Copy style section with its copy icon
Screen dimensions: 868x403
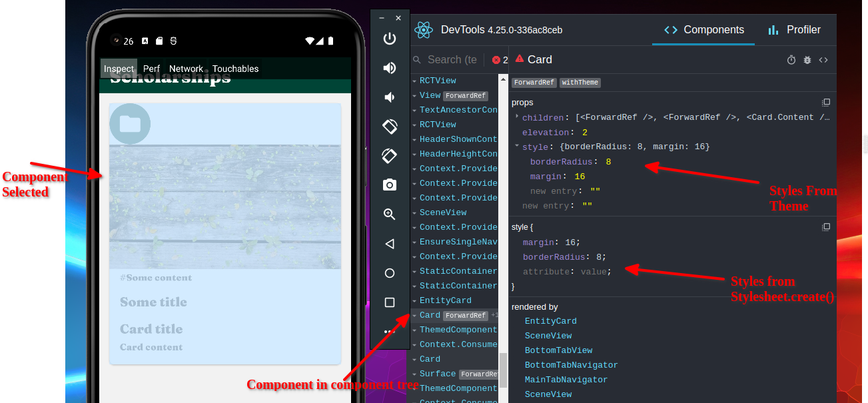click(x=826, y=227)
